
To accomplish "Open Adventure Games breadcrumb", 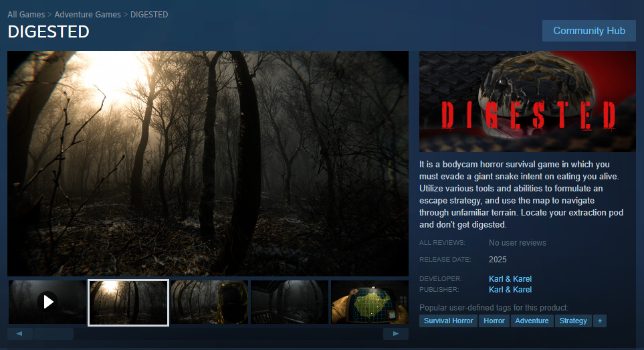I will tap(88, 14).
